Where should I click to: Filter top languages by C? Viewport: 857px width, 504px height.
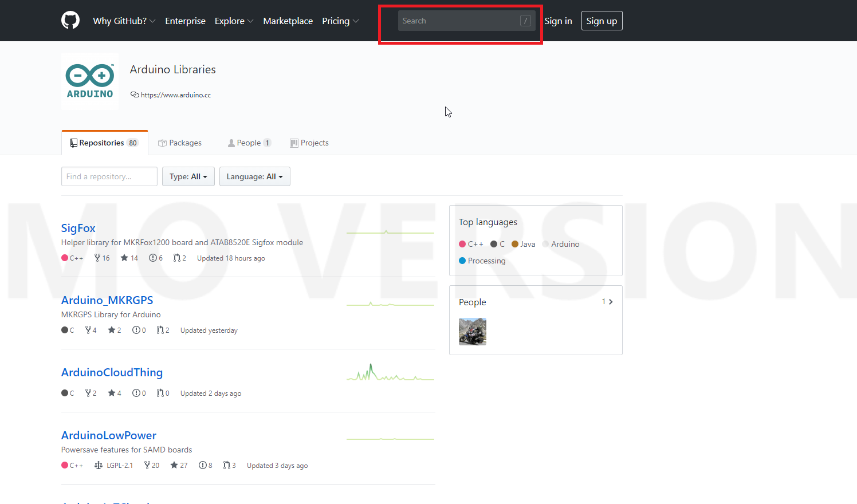(498, 244)
